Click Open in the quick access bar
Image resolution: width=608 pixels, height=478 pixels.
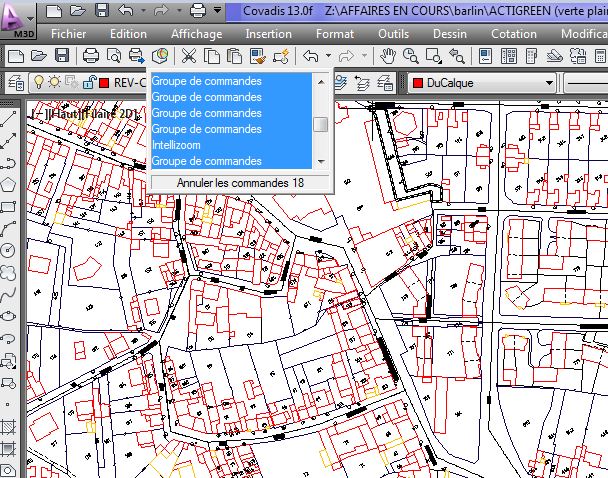point(78,10)
